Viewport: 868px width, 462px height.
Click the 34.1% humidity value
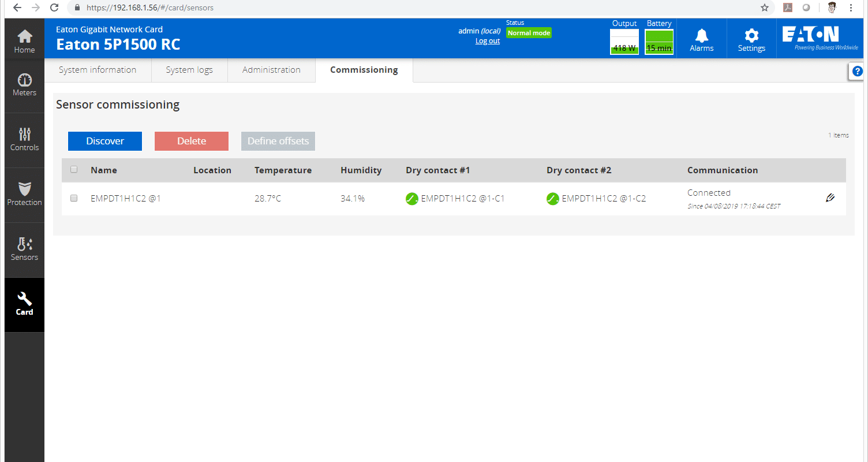[x=353, y=199]
